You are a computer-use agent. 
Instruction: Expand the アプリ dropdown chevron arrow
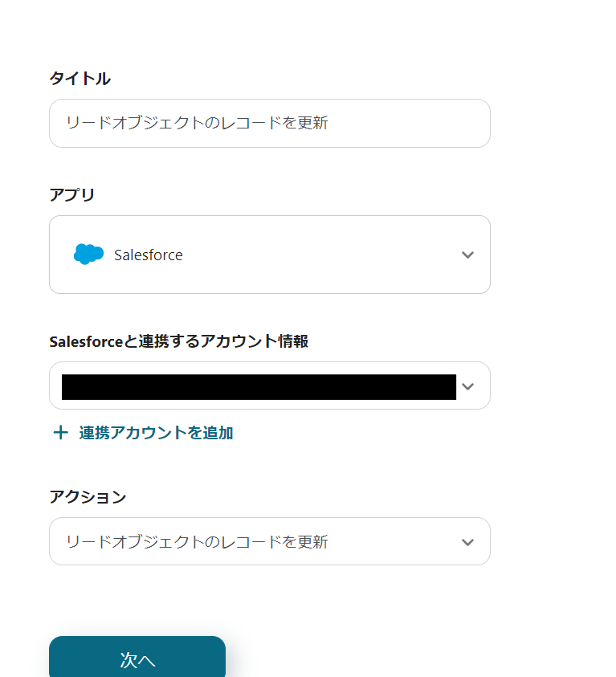[x=467, y=255]
